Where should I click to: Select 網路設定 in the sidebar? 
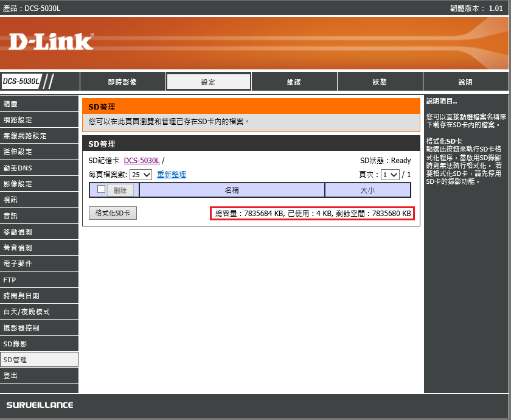(39, 120)
